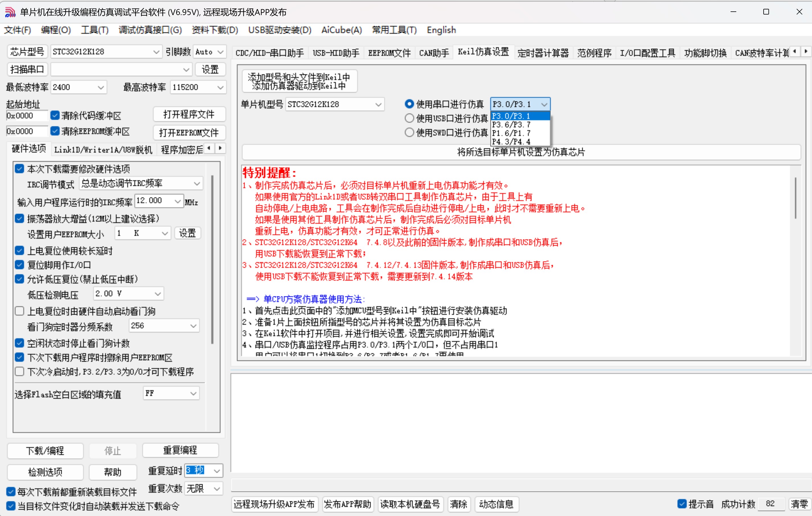The image size is (812, 516).
Task: Enable 上电复位时由硬件自动启动看门狗
Action: click(x=20, y=311)
